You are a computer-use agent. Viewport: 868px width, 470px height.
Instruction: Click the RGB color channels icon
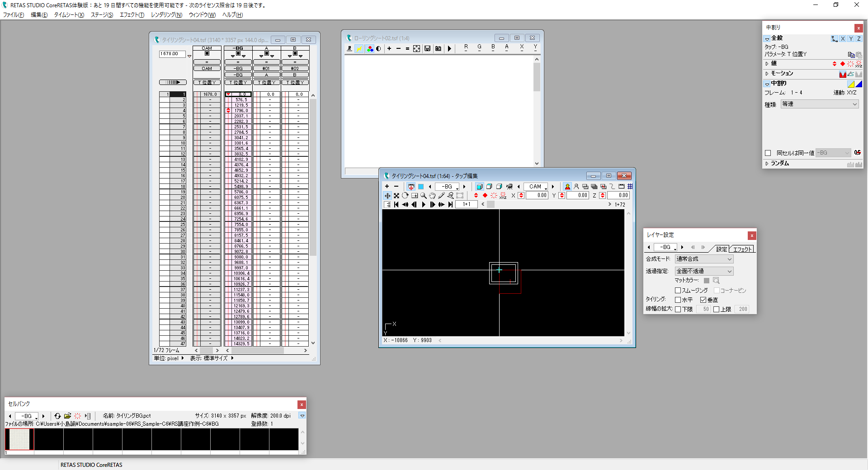(x=370, y=49)
